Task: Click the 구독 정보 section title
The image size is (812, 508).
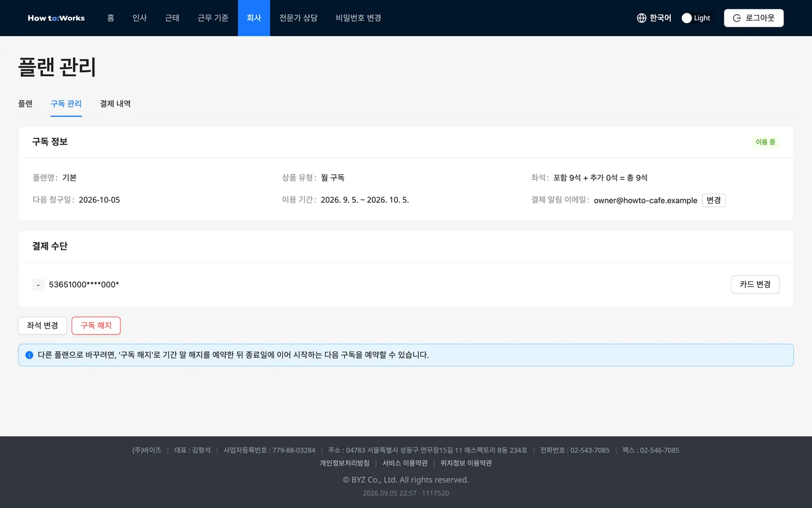Action: click(x=50, y=142)
